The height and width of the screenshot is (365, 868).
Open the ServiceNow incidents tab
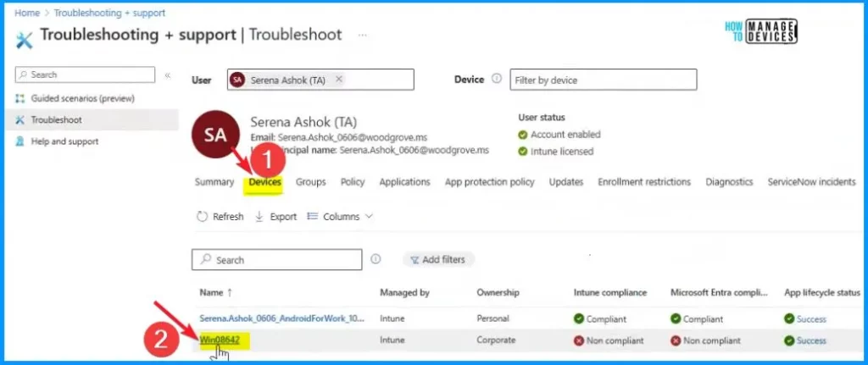tap(811, 182)
